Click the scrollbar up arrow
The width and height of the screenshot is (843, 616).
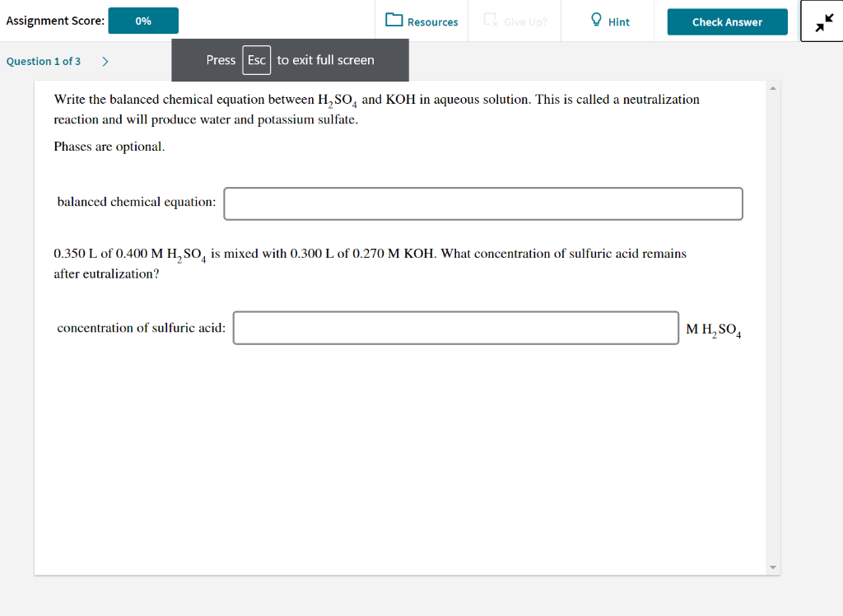point(772,87)
